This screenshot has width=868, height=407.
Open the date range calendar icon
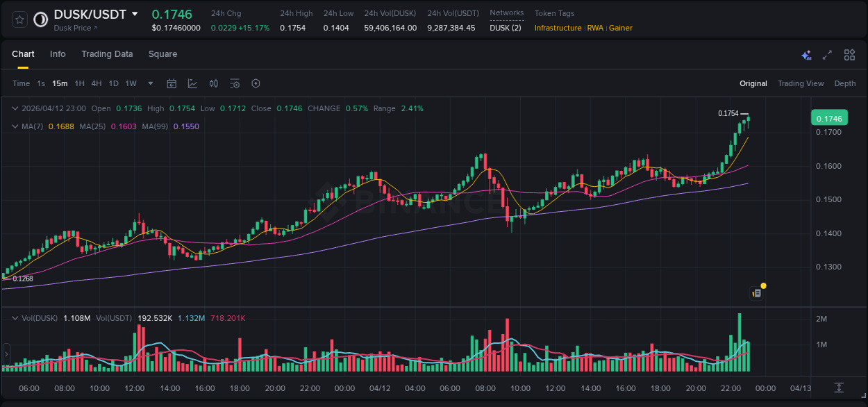pyautogui.click(x=172, y=83)
